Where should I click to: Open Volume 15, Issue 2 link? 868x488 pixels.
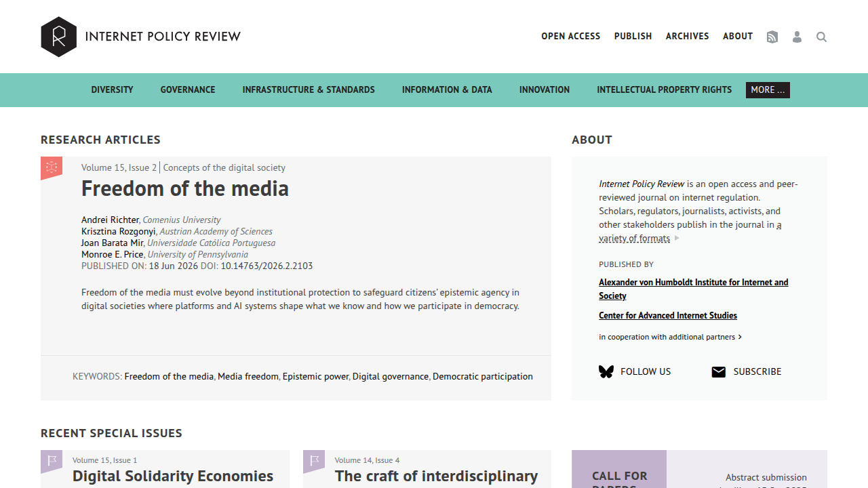pos(119,167)
